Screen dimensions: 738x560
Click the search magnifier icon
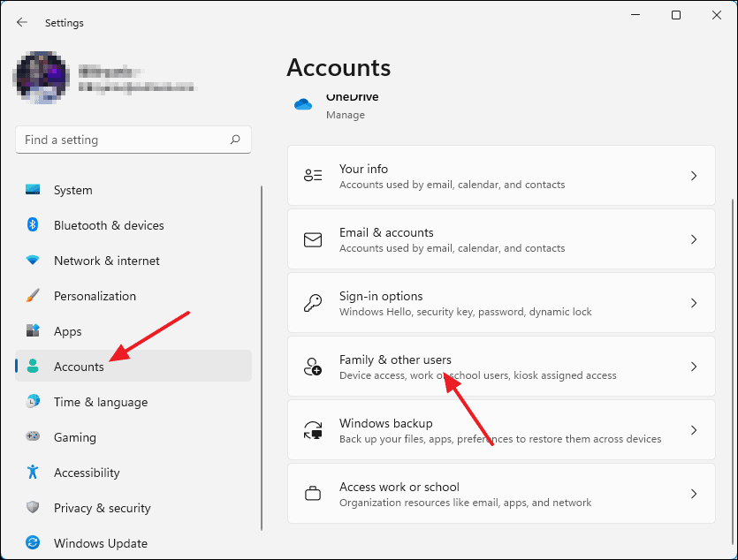pos(235,140)
